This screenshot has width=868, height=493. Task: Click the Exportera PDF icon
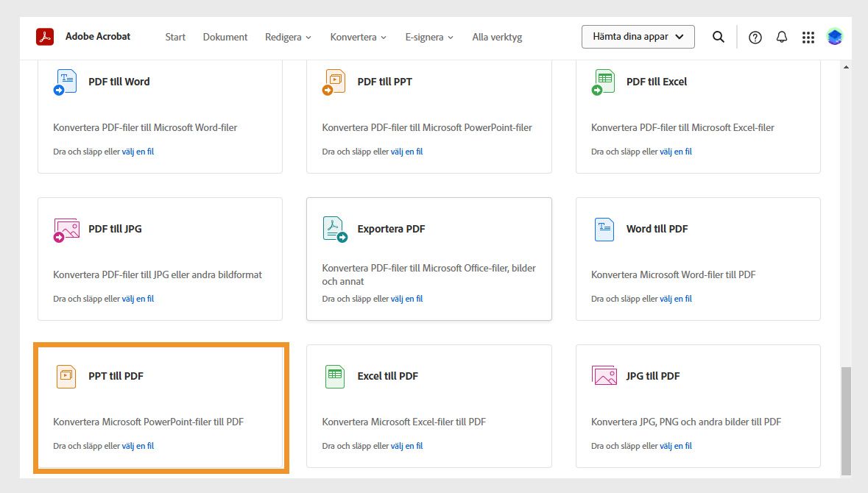(335, 229)
